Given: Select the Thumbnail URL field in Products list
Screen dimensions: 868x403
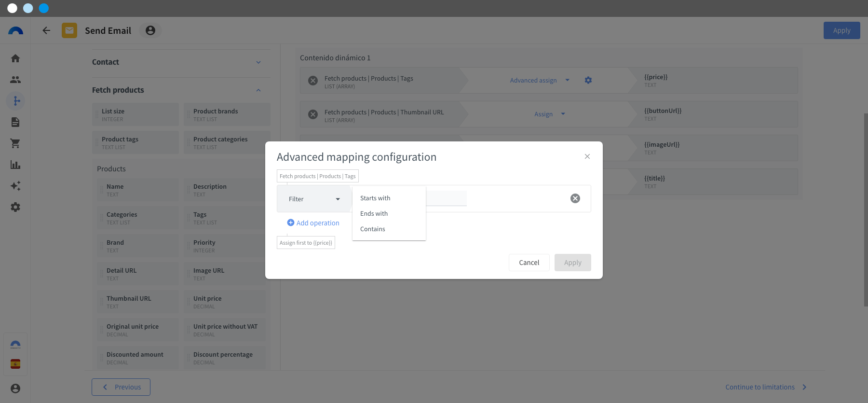Looking at the screenshot, I should (x=138, y=302).
